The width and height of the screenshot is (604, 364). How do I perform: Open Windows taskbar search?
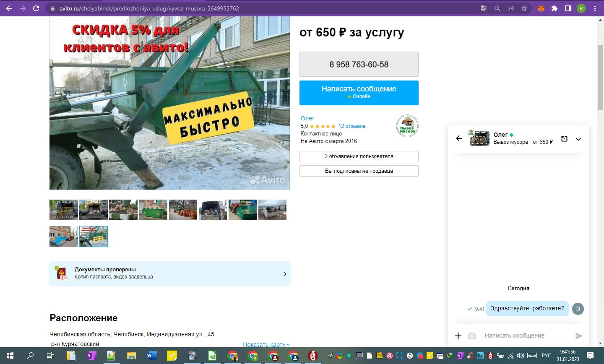30,356
